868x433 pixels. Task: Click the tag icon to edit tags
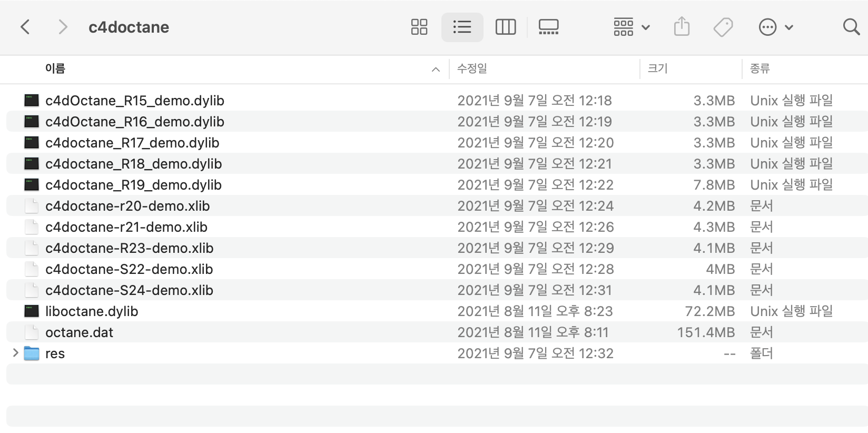(x=723, y=27)
